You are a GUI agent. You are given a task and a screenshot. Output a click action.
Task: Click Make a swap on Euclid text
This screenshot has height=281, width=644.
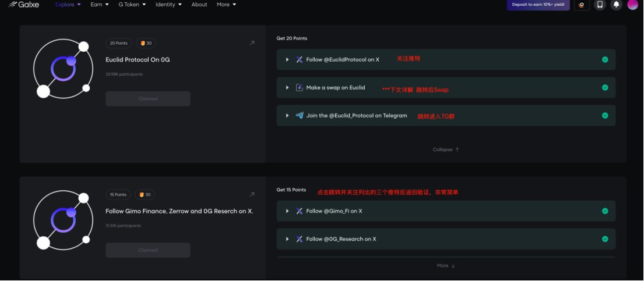pyautogui.click(x=336, y=87)
